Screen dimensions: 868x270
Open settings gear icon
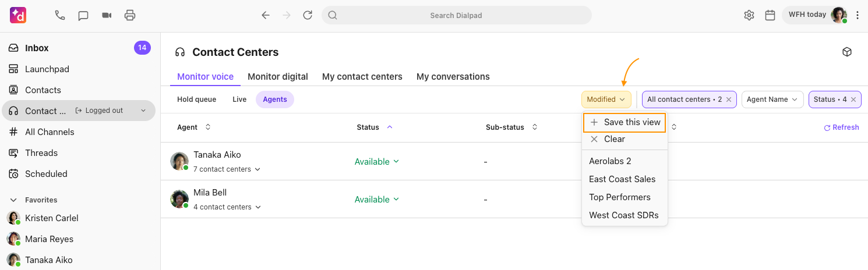[x=749, y=15]
